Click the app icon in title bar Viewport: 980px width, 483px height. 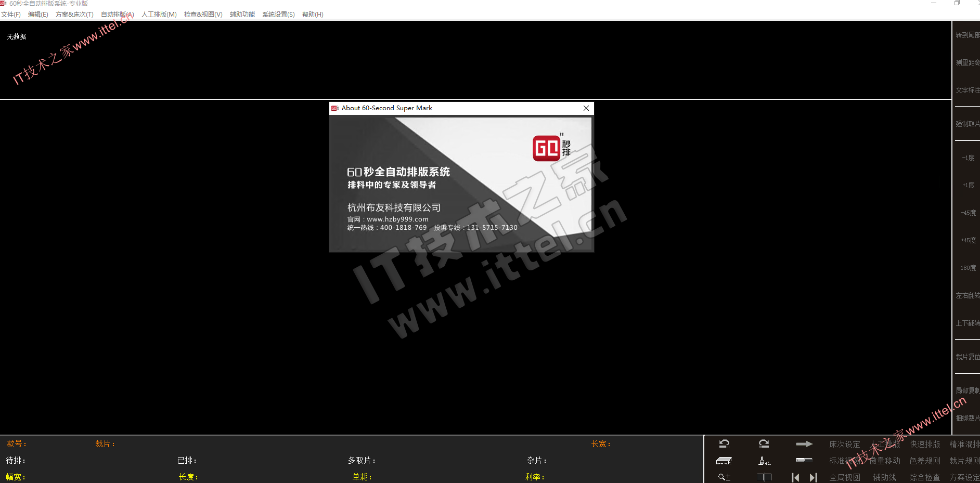click(x=3, y=3)
